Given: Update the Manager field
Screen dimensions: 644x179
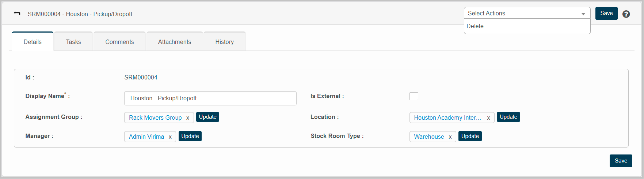Looking at the screenshot, I should [190, 136].
